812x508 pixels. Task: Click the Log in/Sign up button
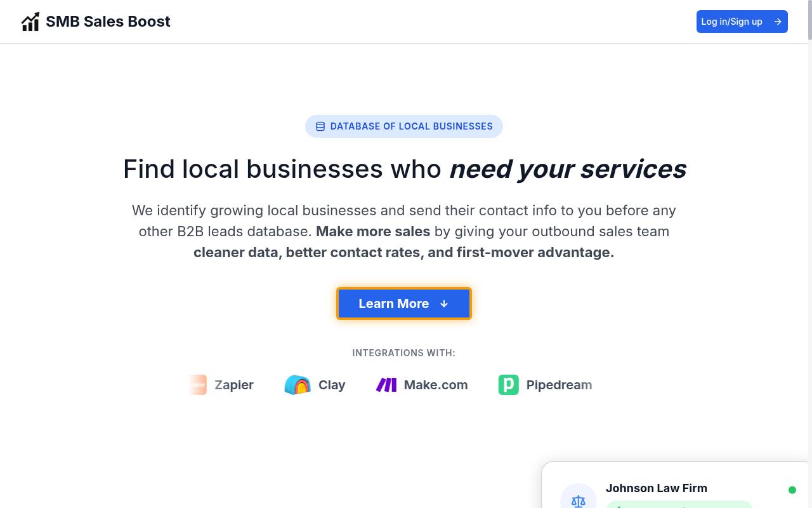point(742,22)
